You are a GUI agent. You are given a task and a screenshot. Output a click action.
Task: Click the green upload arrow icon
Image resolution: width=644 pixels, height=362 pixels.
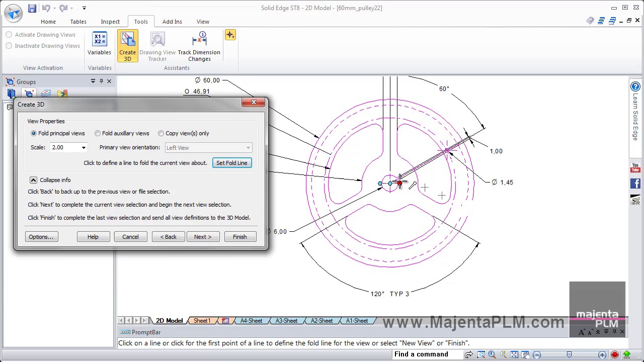pyautogui.click(x=627, y=355)
